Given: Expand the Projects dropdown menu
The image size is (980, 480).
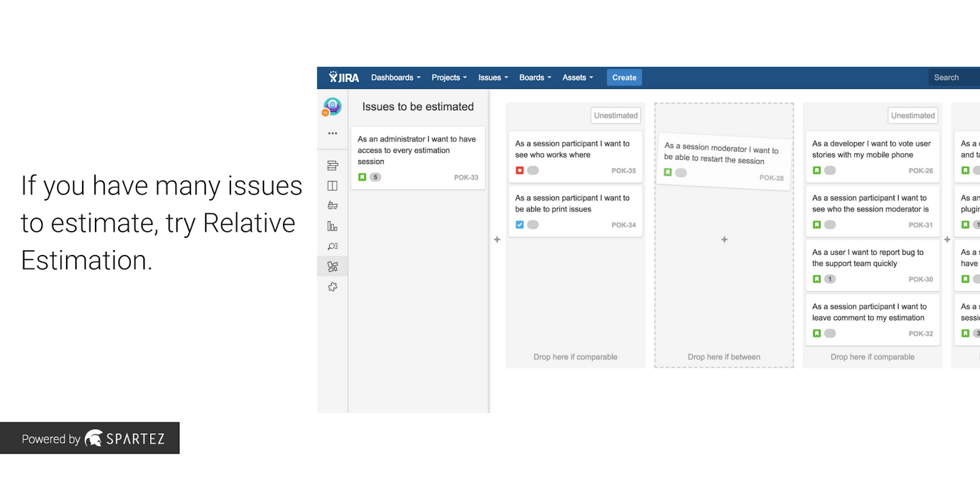Looking at the screenshot, I should point(449,78).
